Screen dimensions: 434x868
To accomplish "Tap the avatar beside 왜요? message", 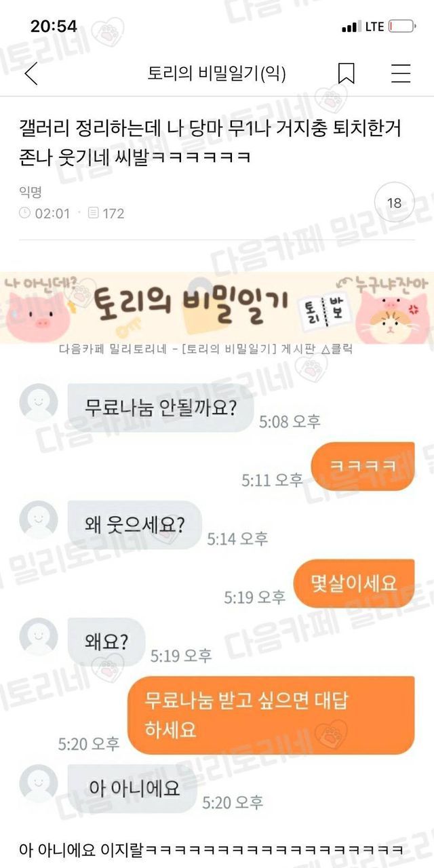I will pos(39,637).
